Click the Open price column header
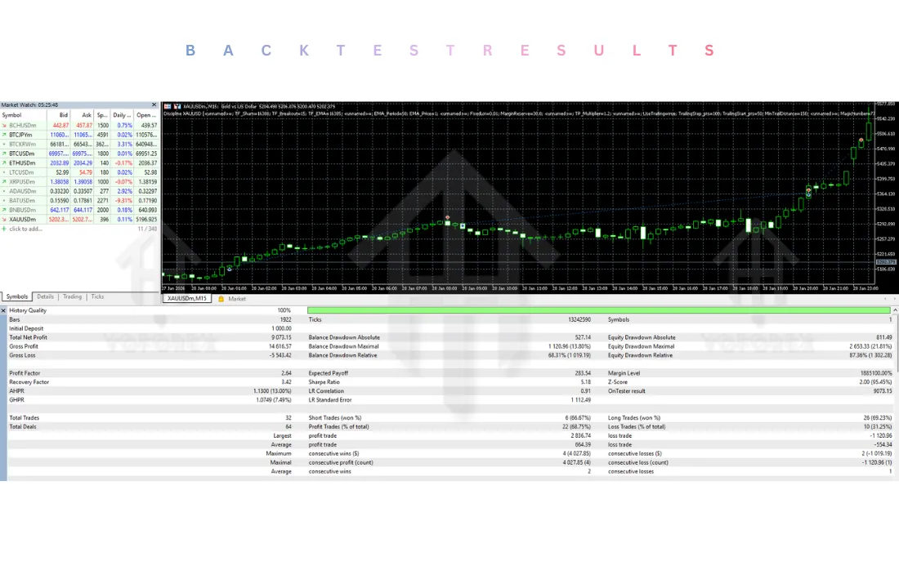Image resolution: width=899 pixels, height=588 pixels. [x=146, y=115]
